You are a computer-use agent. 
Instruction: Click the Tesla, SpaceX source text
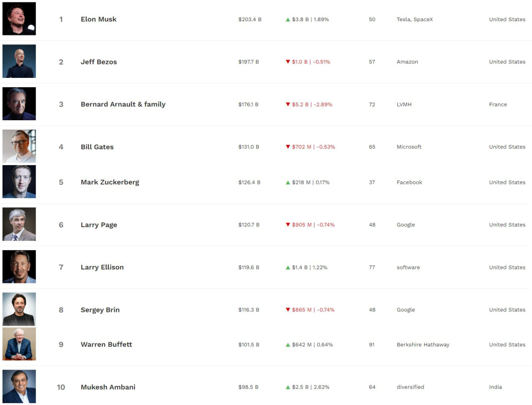click(414, 20)
